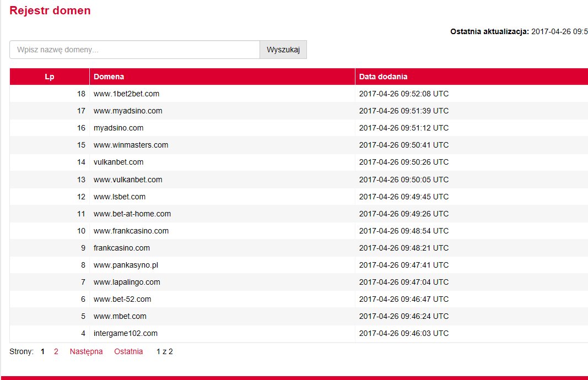Image resolution: width=588 pixels, height=380 pixels.
Task: Click date 2017-04-26 09:50:41 UTC
Action: point(404,145)
